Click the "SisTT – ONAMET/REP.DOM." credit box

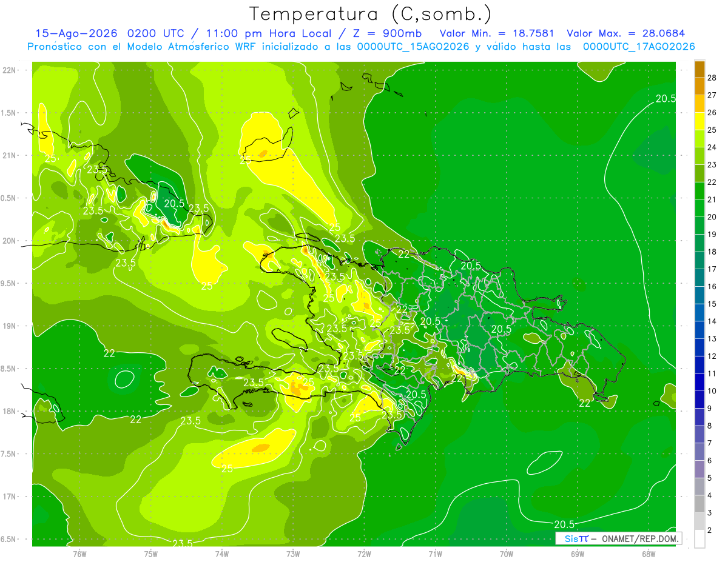619,538
